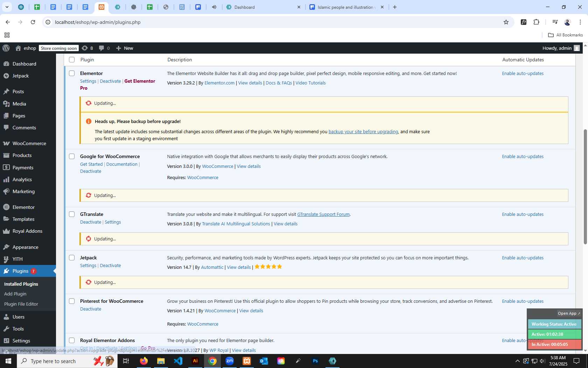Check the Jetpack plugin checkbox
Viewport: 588px width, 368px height.
72,258
